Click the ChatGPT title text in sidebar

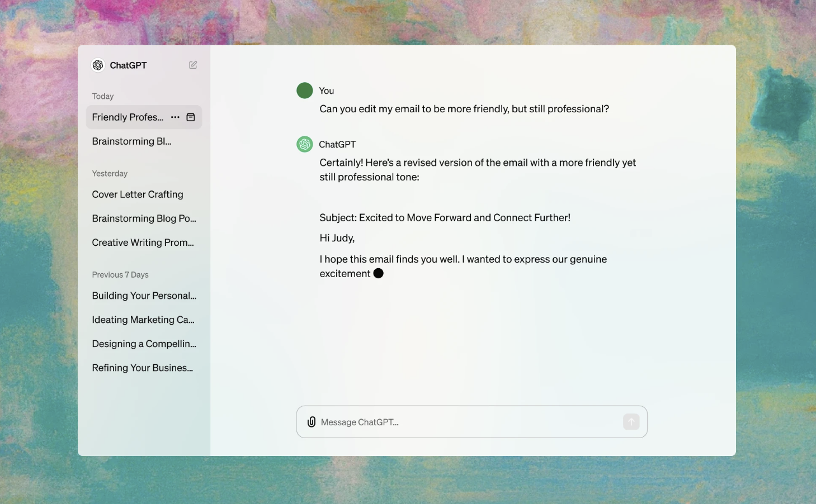(x=128, y=65)
